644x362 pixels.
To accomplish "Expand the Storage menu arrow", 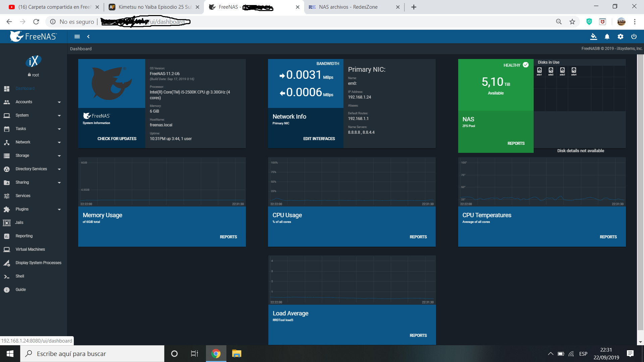I will (59, 156).
